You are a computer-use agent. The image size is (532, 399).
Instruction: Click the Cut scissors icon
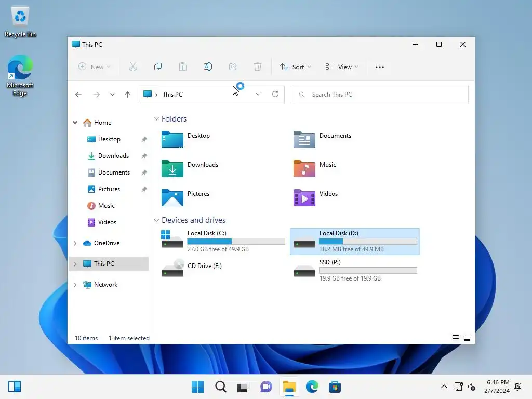(132, 67)
